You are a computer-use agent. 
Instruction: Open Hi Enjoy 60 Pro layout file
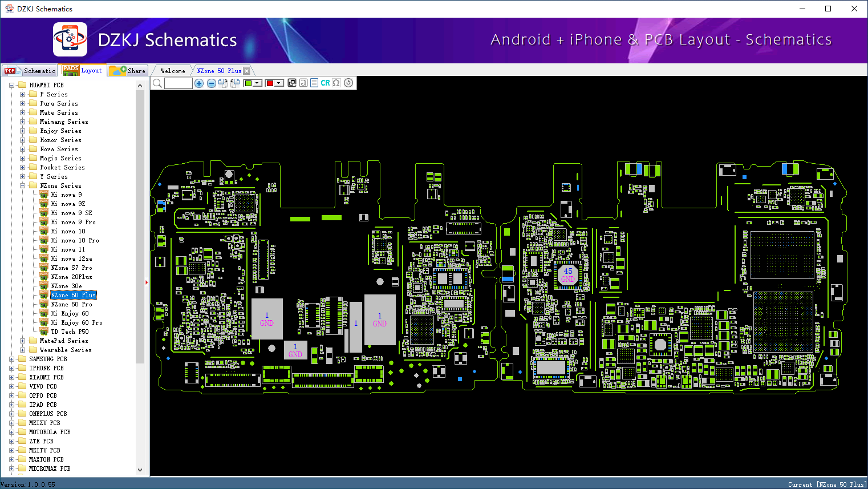coord(76,322)
